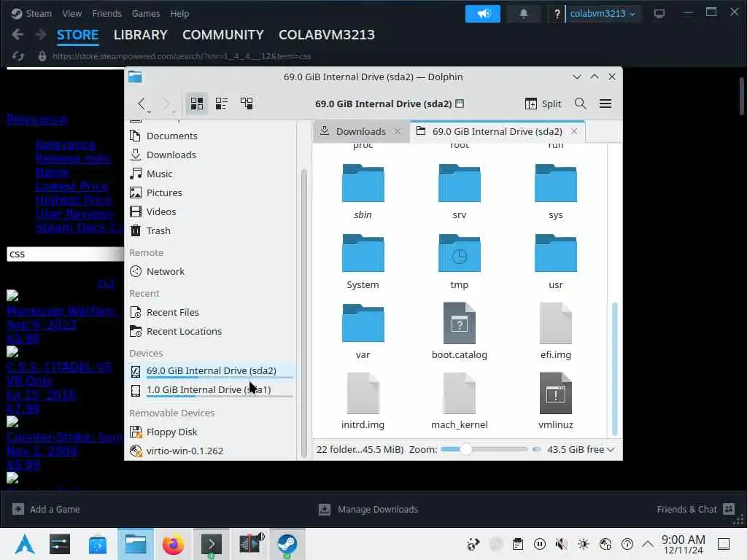Viewport: 747px width, 560px height.
Task: Open Friends menu in Steam window
Action: pyautogui.click(x=107, y=13)
